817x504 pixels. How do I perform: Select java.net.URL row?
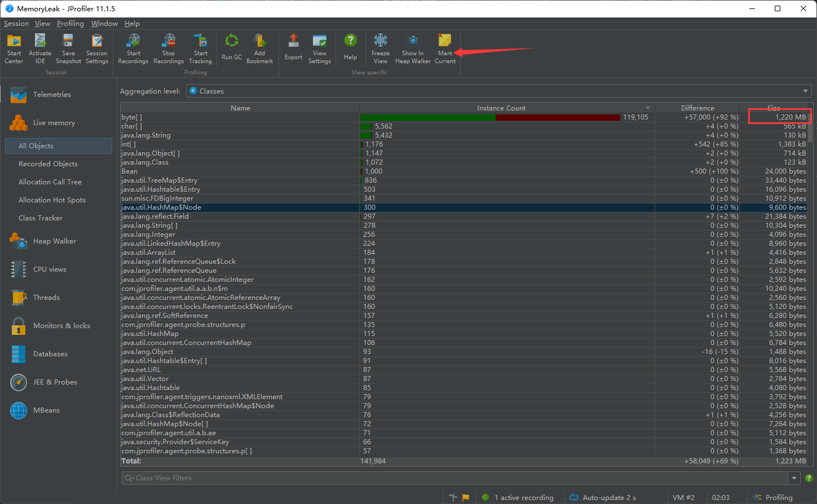(463, 370)
